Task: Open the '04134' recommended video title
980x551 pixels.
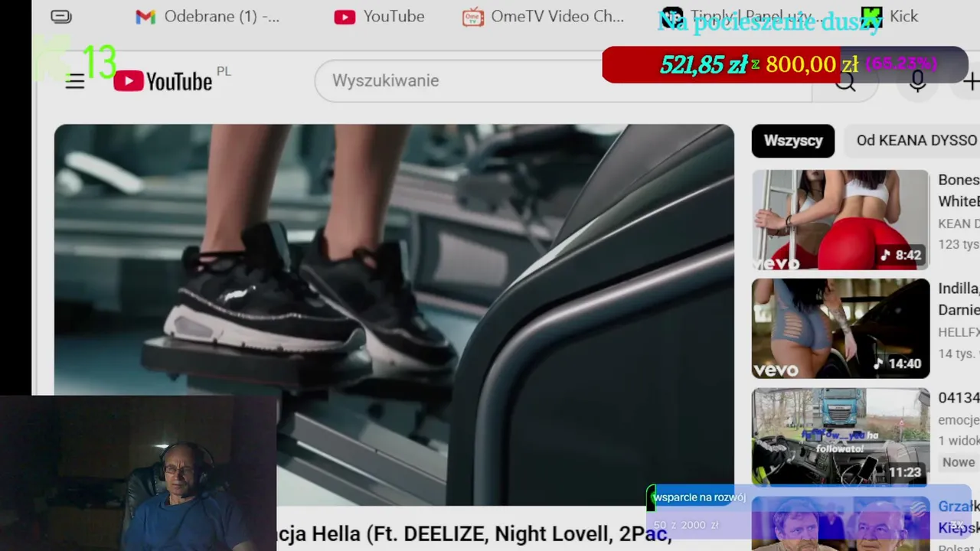Action: coord(959,398)
